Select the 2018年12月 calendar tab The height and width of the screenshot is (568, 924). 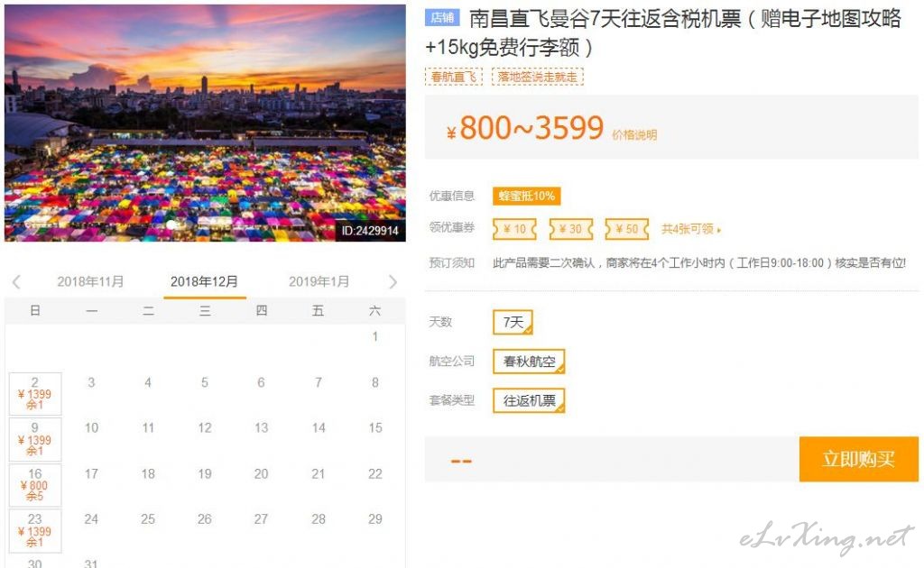(x=205, y=281)
